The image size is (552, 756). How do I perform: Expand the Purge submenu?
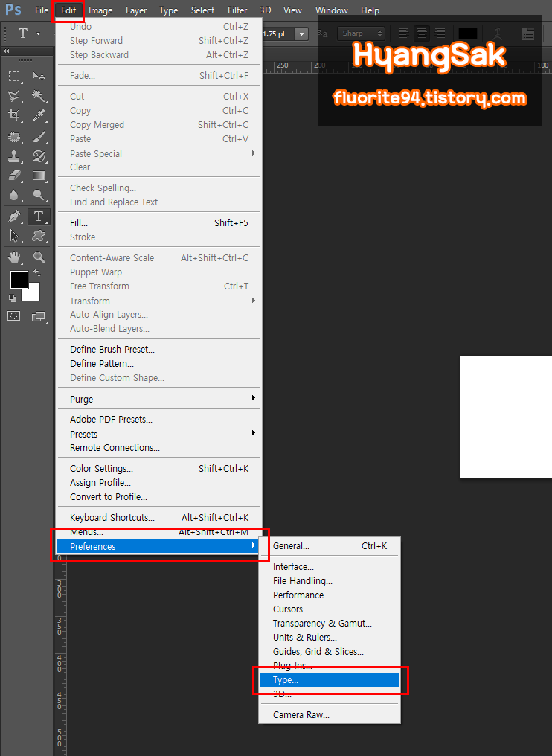pos(159,400)
